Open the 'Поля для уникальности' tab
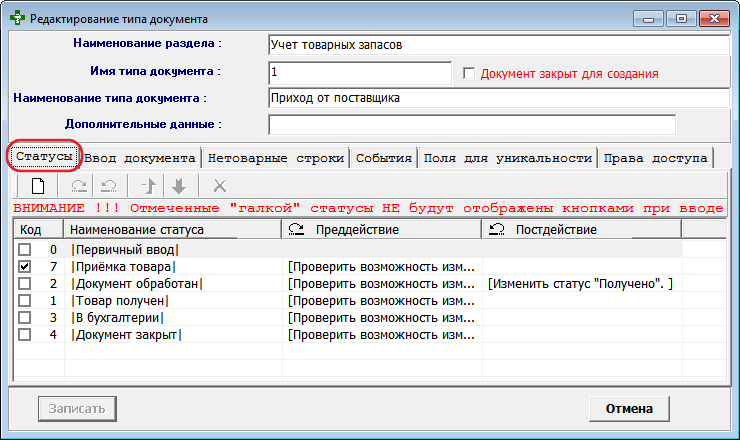Image resolution: width=740 pixels, height=440 pixels. (x=508, y=158)
